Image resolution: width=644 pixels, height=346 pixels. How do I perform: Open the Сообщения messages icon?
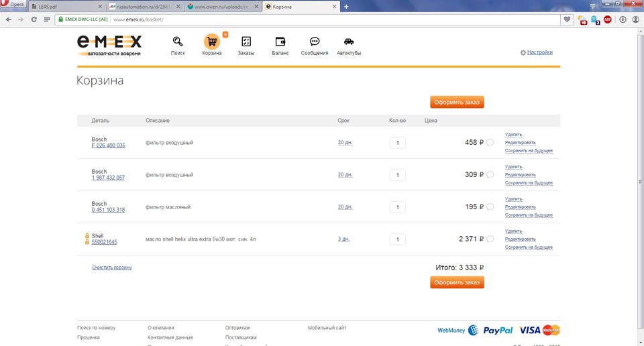coord(315,42)
